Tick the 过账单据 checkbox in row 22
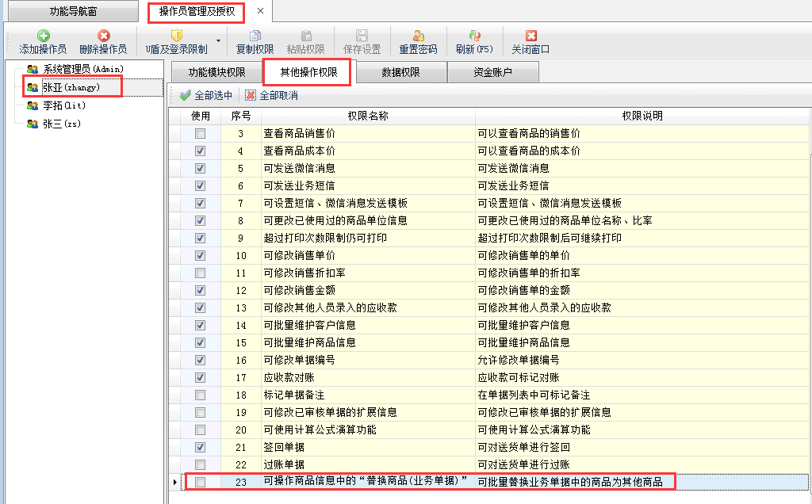The image size is (812, 504). click(x=200, y=464)
